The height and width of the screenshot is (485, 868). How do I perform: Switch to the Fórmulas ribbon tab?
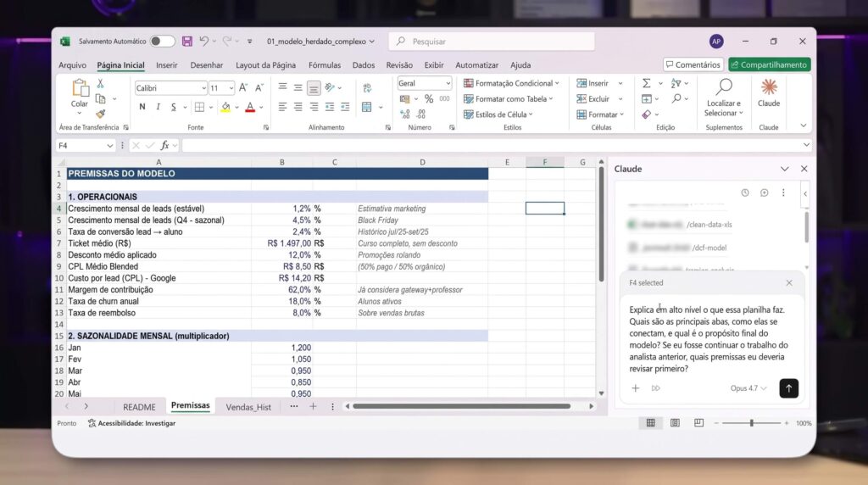[325, 64]
